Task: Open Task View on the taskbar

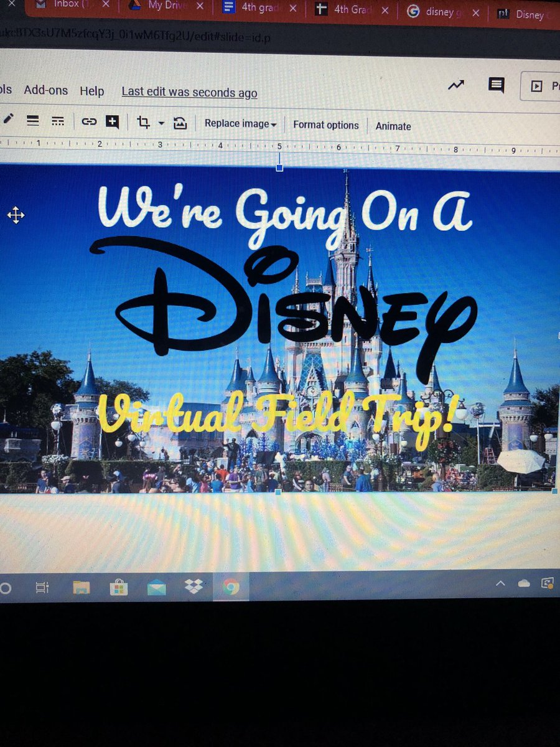Action: (x=42, y=587)
